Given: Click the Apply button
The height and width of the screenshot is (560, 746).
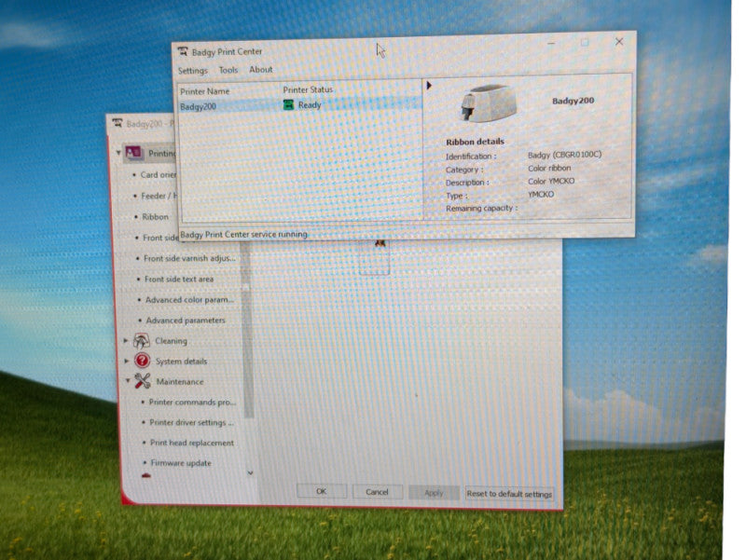Looking at the screenshot, I should click(434, 493).
